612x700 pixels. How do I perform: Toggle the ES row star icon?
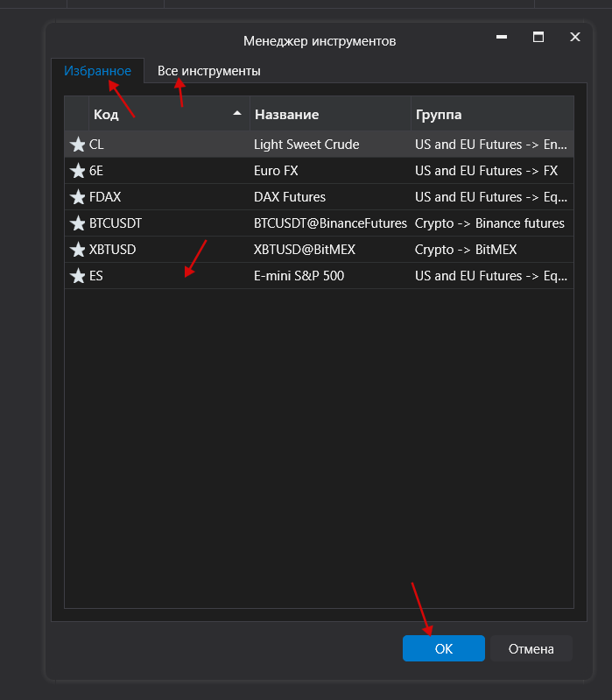tap(78, 276)
